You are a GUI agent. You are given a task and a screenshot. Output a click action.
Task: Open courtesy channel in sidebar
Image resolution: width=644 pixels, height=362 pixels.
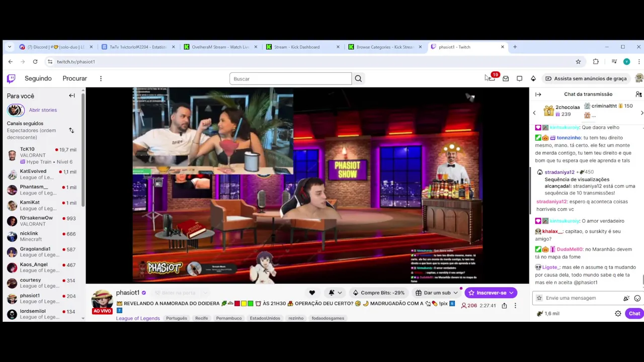point(43,283)
